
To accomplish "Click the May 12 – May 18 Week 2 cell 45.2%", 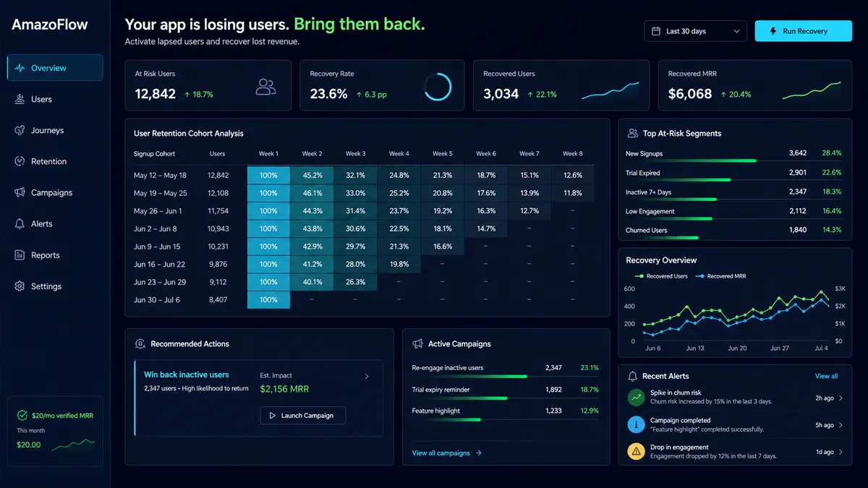I will coord(312,175).
